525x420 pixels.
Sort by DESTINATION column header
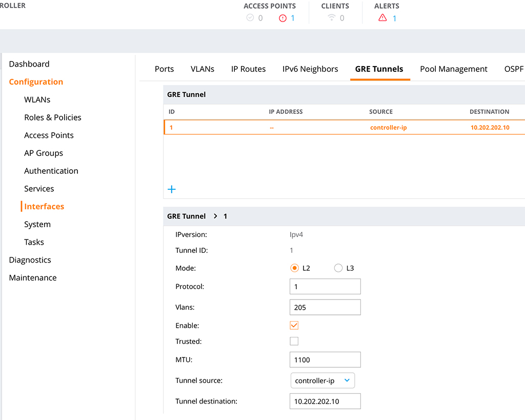pos(489,111)
